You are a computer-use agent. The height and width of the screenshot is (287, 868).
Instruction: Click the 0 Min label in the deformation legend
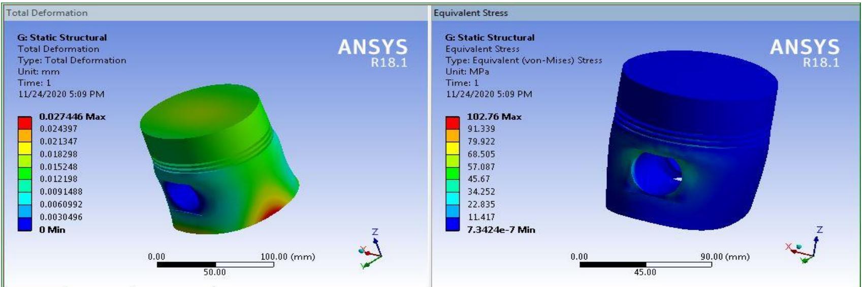click(x=52, y=230)
